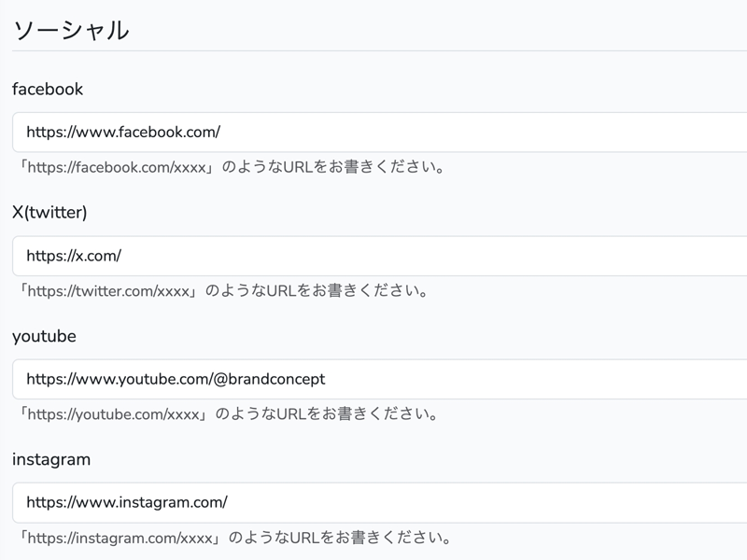This screenshot has width=747, height=560.
Task: Click the "facebook" field label
Action: click(48, 90)
